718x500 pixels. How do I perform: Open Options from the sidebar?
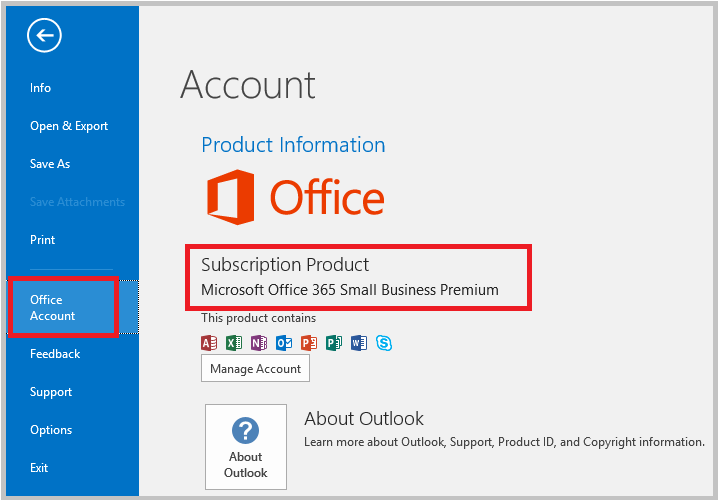pos(51,430)
